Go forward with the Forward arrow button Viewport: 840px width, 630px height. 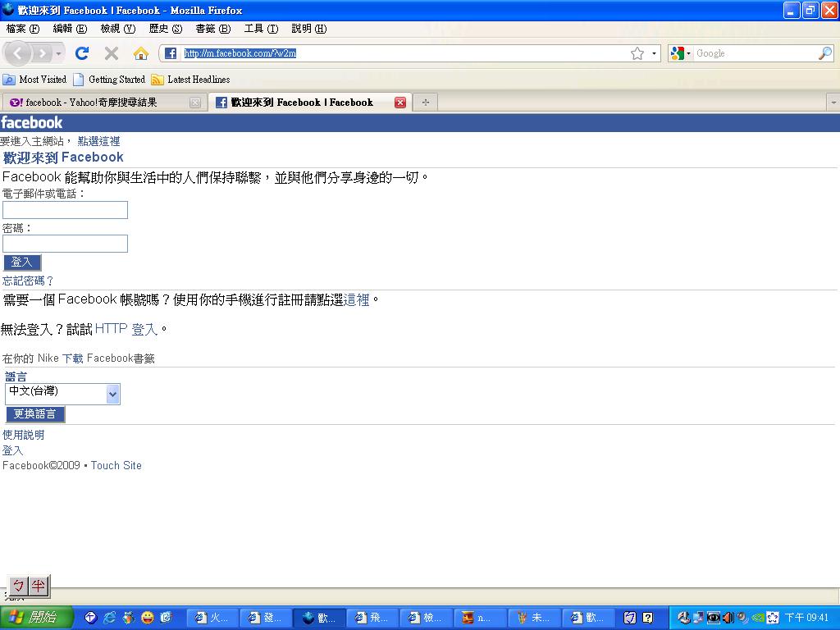coord(43,53)
